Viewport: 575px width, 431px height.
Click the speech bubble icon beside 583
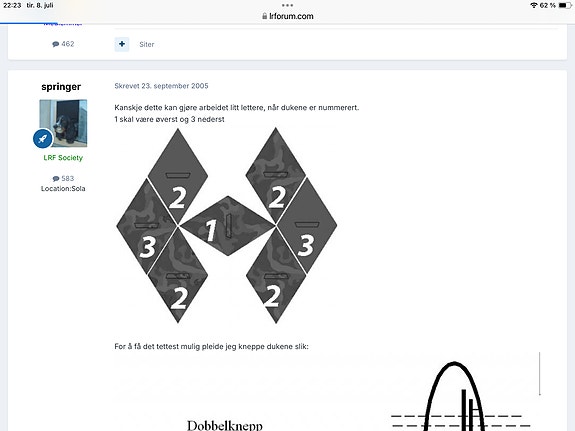click(56, 179)
